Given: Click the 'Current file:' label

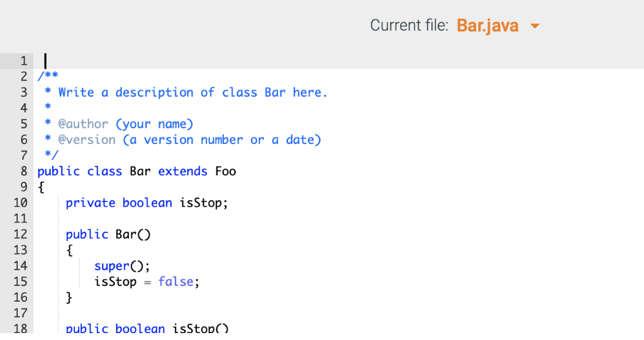Looking at the screenshot, I should point(409,26).
